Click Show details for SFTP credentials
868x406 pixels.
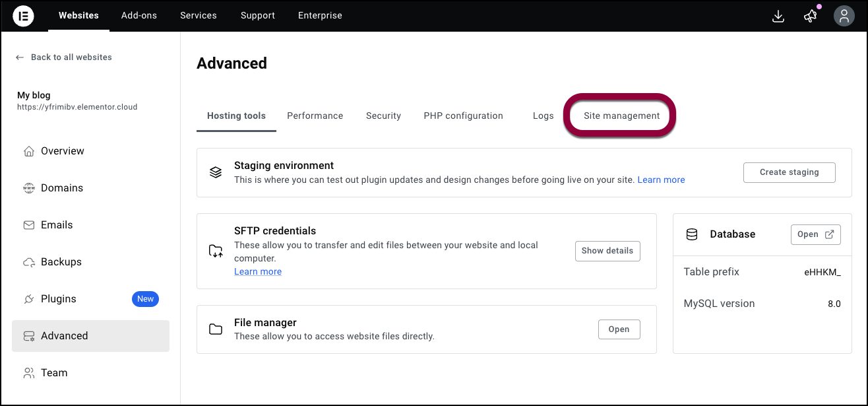(x=607, y=251)
